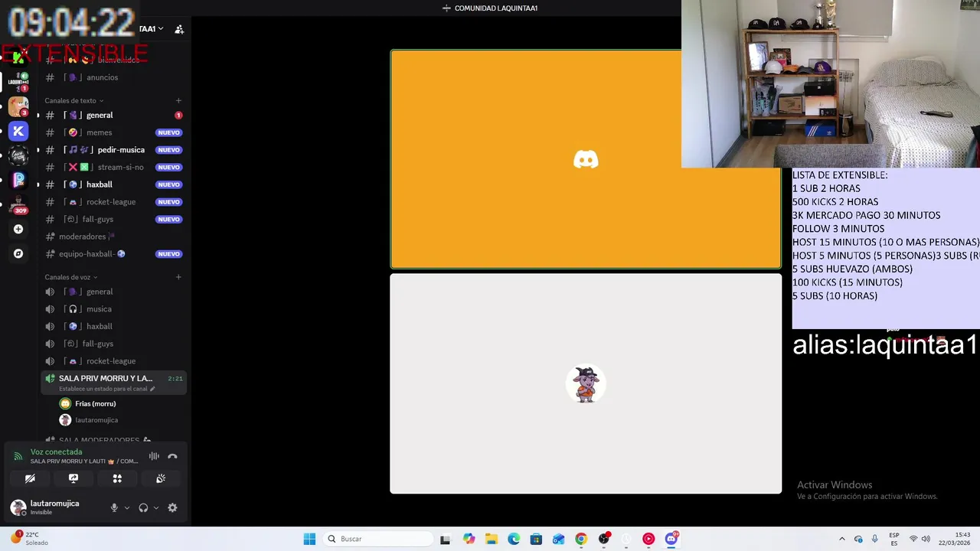Viewport: 980px width, 551px height.
Task: Collapse the Canales de voz category
Action: 70,277
